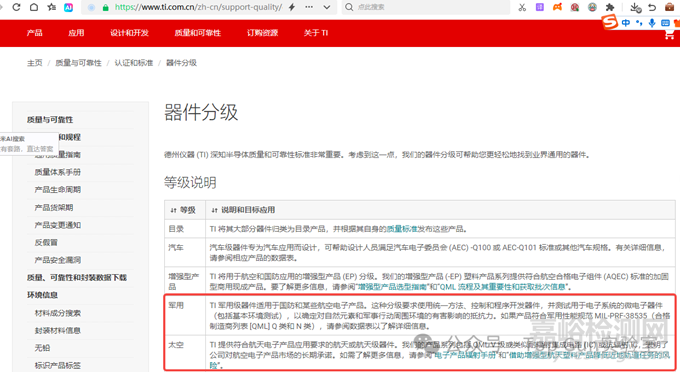Open 质量与可靠性 breadcrumb link
Image resolution: width=680 pixels, height=372 pixels.
click(x=78, y=63)
